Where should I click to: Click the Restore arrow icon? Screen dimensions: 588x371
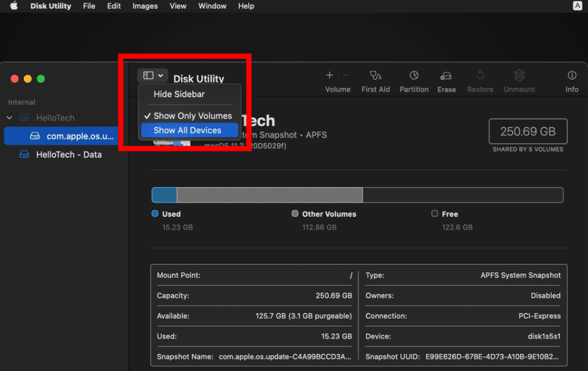[x=480, y=75]
